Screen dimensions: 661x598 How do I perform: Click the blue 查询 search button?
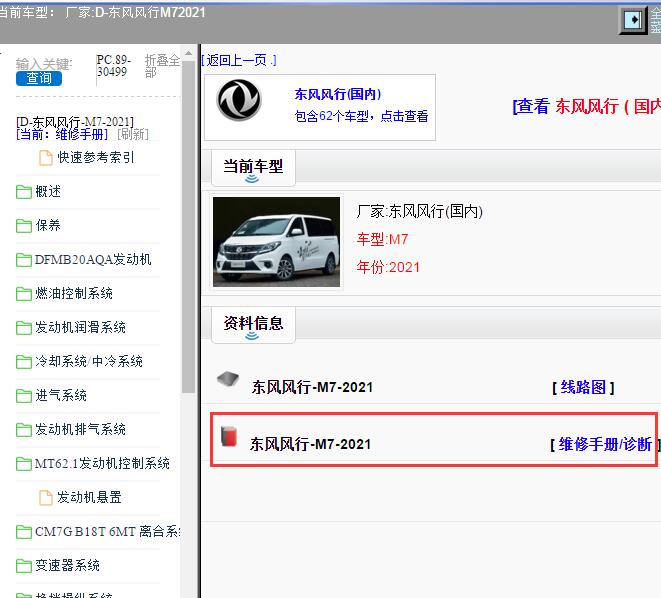[x=39, y=78]
